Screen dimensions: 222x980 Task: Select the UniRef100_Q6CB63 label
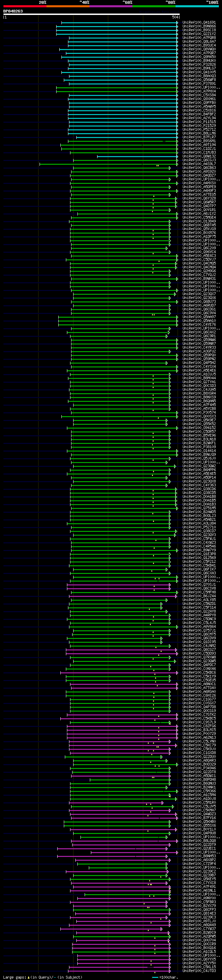pos(199,168)
